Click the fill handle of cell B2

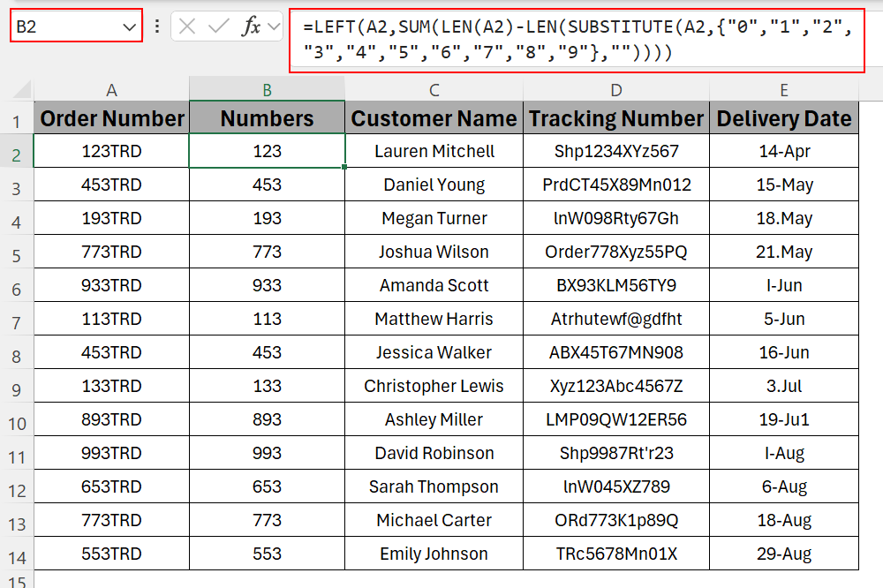[x=344, y=167]
